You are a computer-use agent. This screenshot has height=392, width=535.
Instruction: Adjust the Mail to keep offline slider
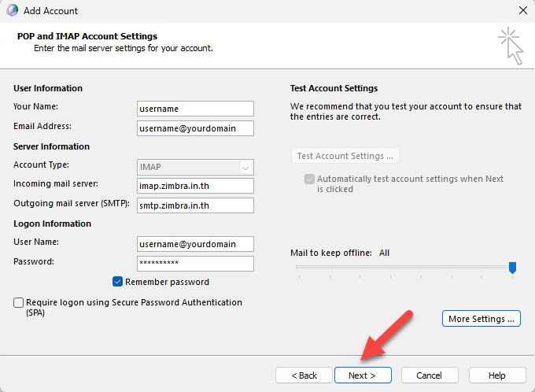point(512,268)
